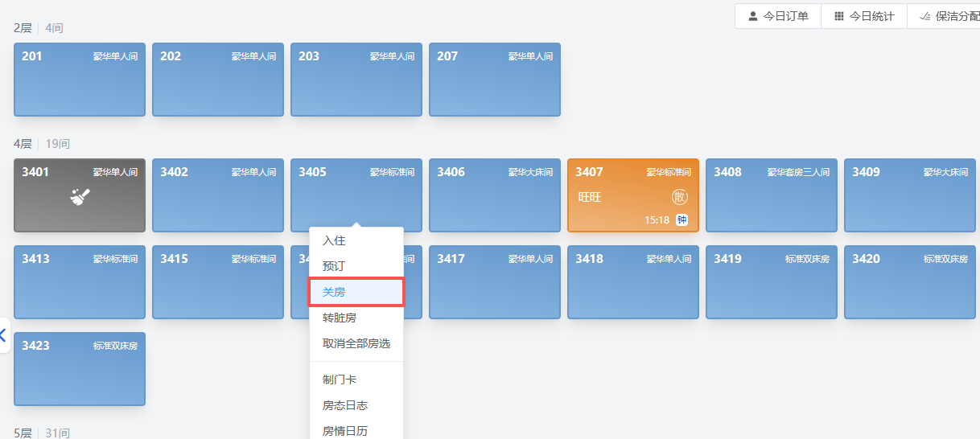This screenshot has height=439, width=980.
Task: Select room card 3420
Action: coord(910,282)
